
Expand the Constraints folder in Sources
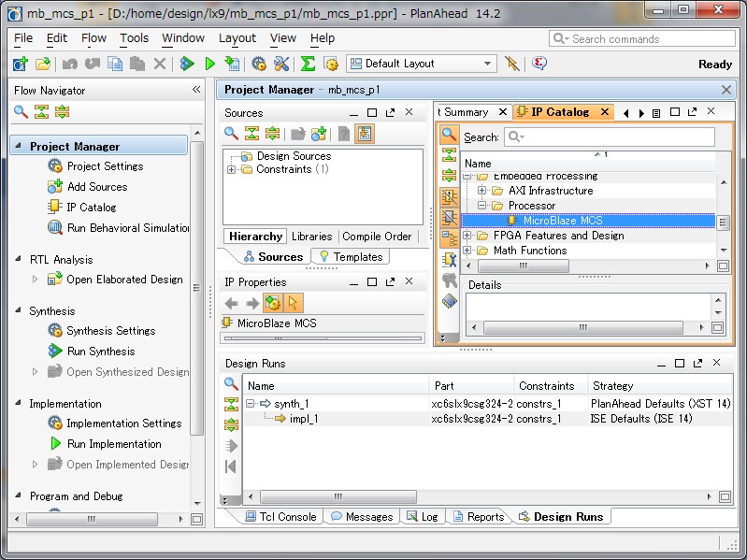(x=231, y=169)
